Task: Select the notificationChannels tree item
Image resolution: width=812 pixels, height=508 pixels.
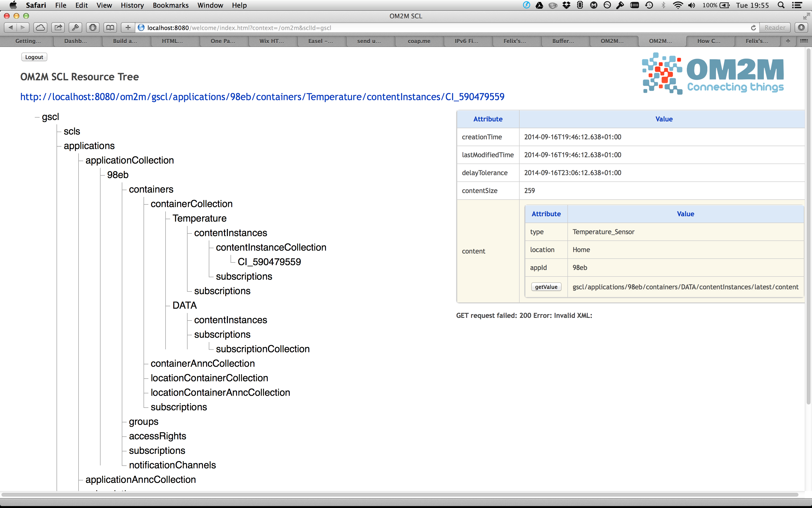Action: 173,465
